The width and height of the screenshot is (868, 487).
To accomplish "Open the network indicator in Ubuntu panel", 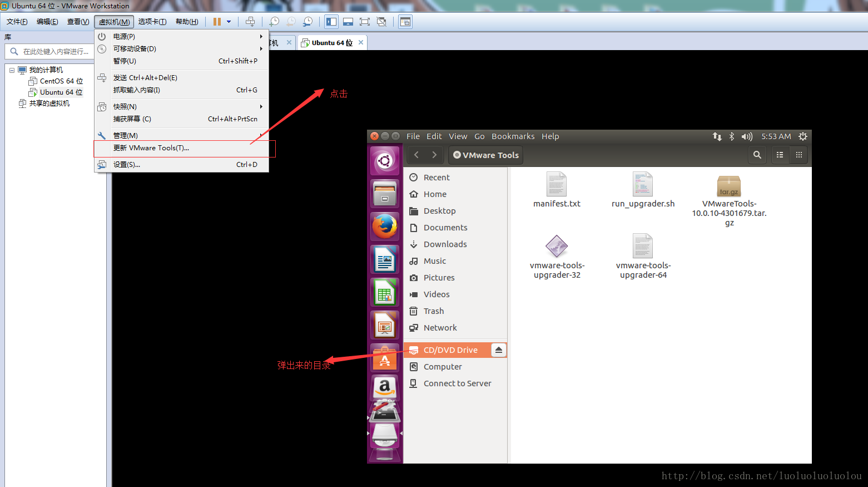I will (717, 136).
